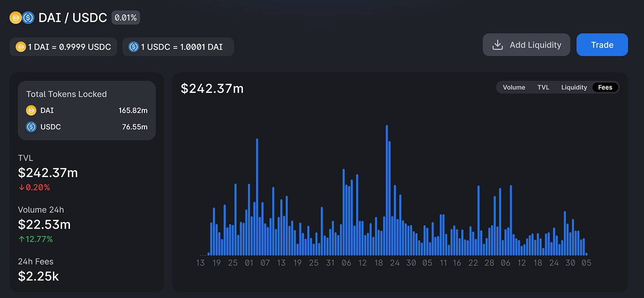Click the x-axis label 01
Image resolution: width=644 pixels, height=298 pixels.
click(249, 263)
